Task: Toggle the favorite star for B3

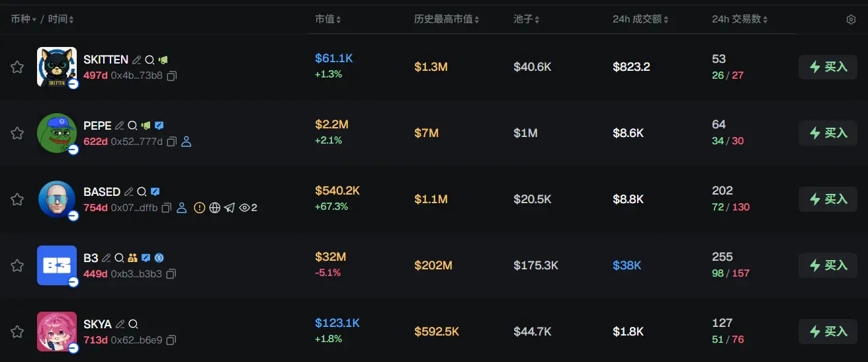Action: (17, 265)
